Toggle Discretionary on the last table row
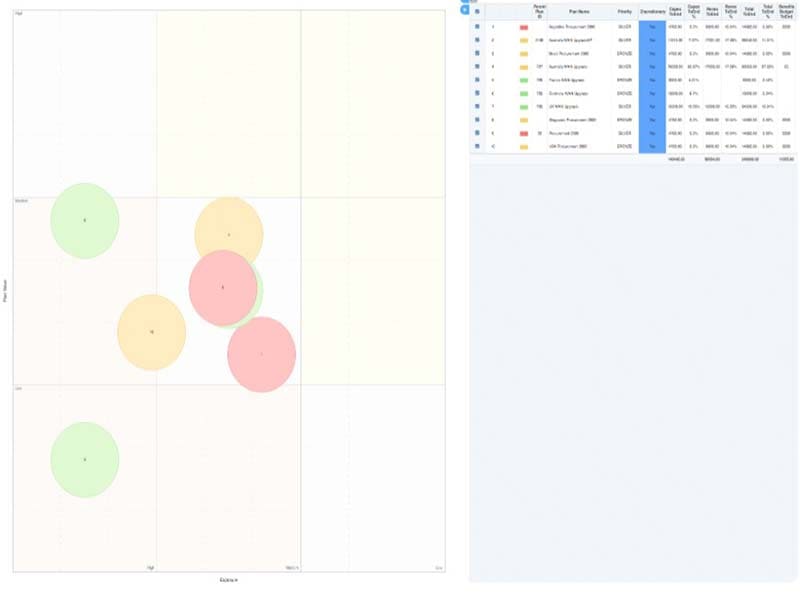The height and width of the screenshot is (600, 800). 651,147
